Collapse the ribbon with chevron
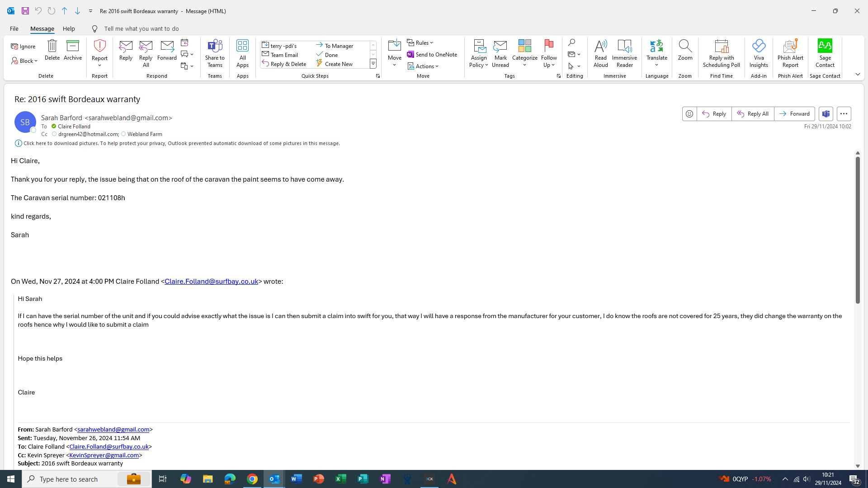This screenshot has width=868, height=488. click(858, 75)
